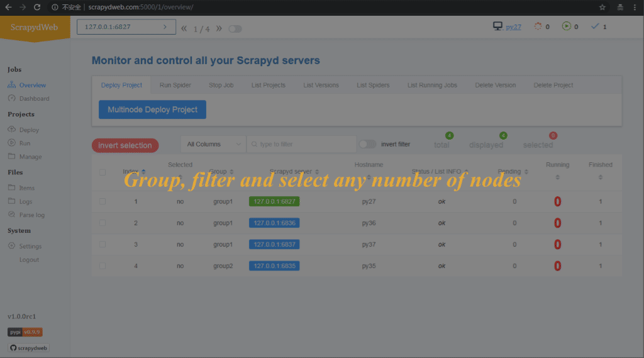Go to next node with double-right arrow
This screenshot has height=358, width=644.
click(x=219, y=28)
